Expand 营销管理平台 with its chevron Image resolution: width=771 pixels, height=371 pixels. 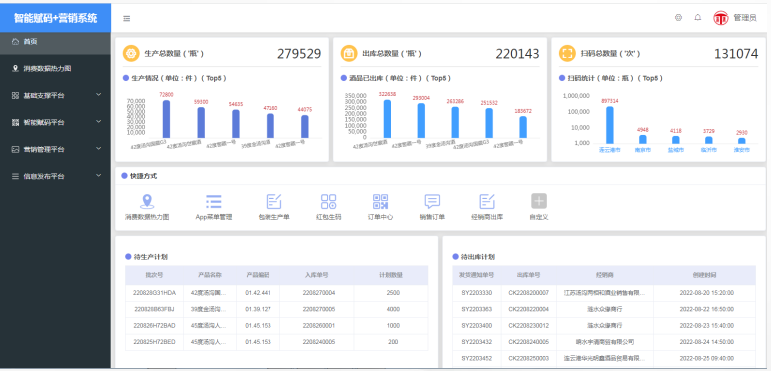click(x=98, y=148)
